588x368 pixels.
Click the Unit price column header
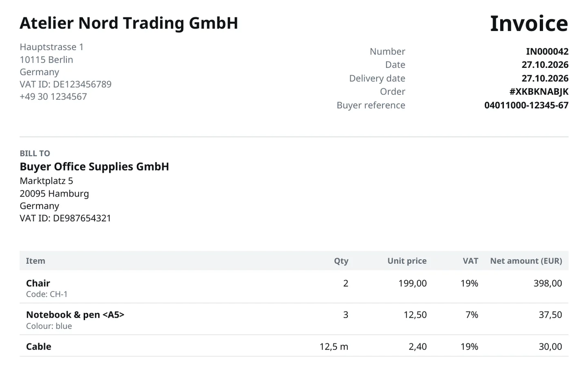click(407, 261)
